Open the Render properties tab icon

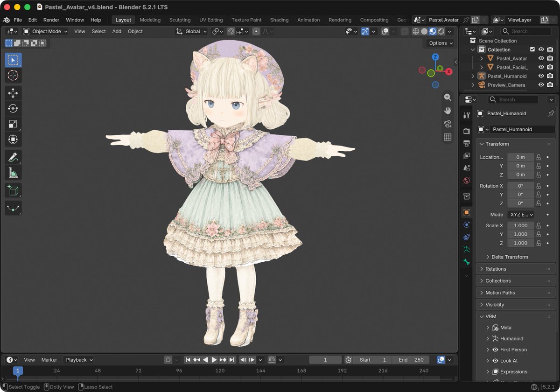point(466,131)
